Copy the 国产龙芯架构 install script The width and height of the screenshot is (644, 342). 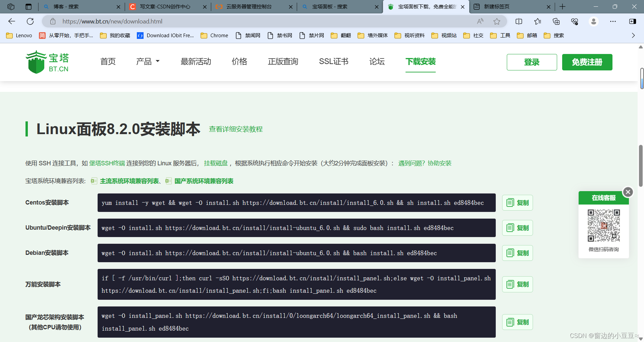(517, 322)
